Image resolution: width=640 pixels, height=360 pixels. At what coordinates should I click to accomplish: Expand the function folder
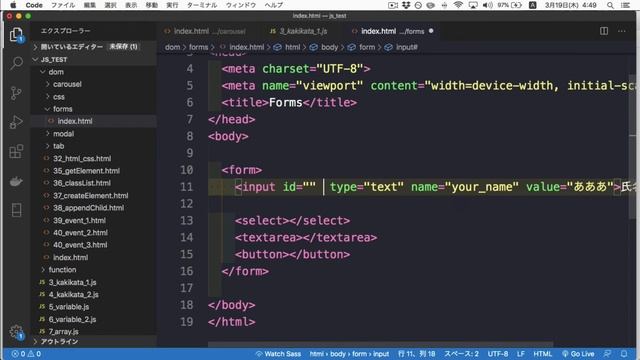coord(93,270)
